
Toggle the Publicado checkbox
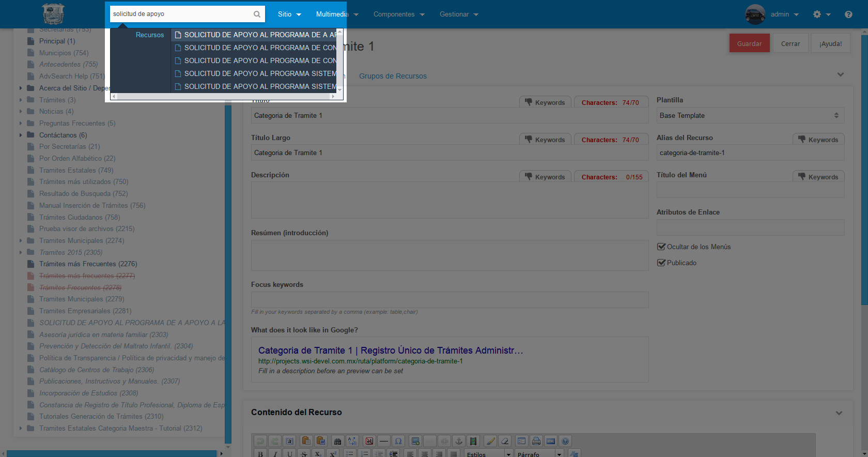(x=661, y=263)
